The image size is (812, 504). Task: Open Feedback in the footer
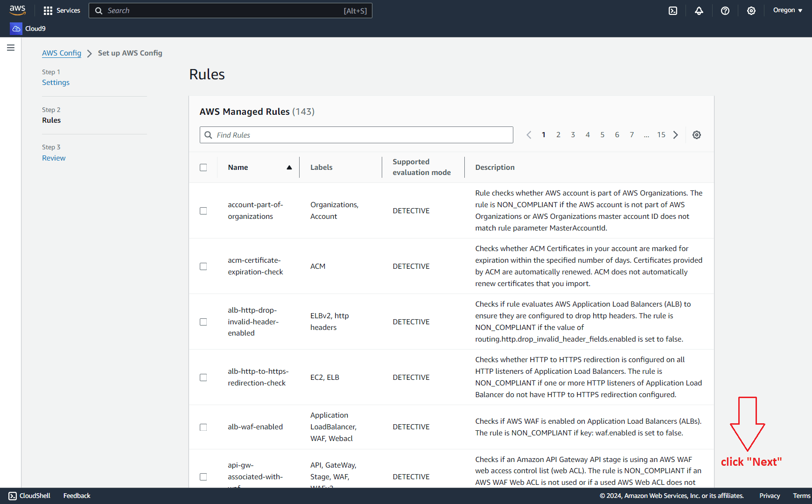77,496
